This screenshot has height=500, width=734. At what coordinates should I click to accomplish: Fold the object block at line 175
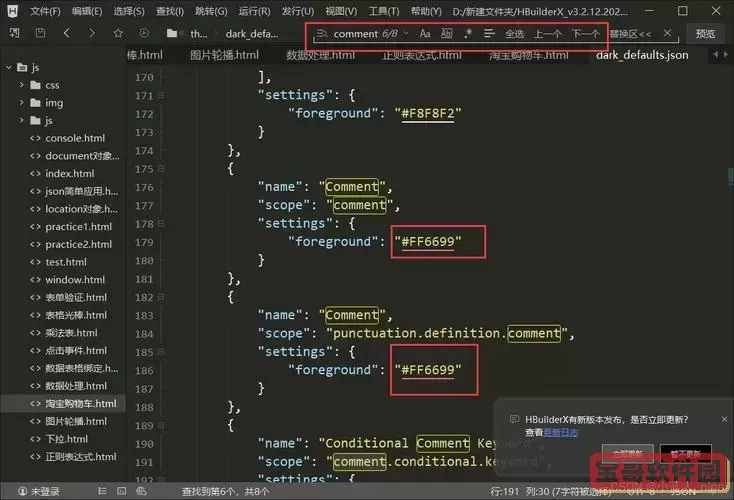pos(161,169)
